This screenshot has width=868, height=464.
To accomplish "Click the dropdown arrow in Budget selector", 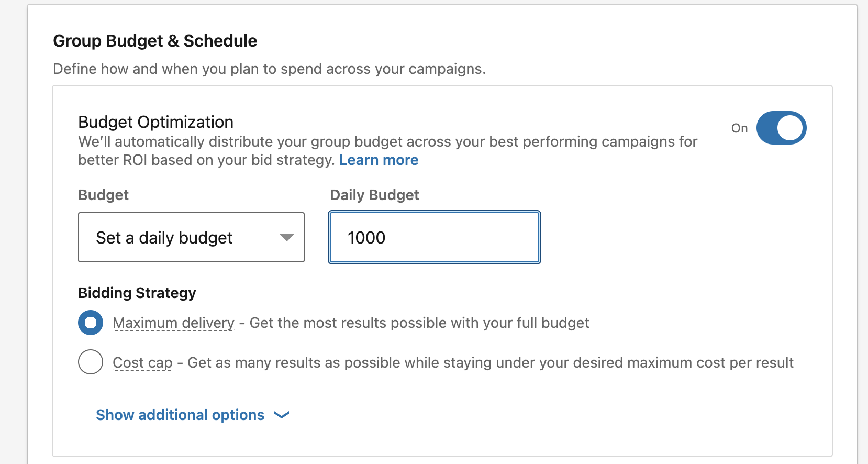I will click(x=286, y=238).
